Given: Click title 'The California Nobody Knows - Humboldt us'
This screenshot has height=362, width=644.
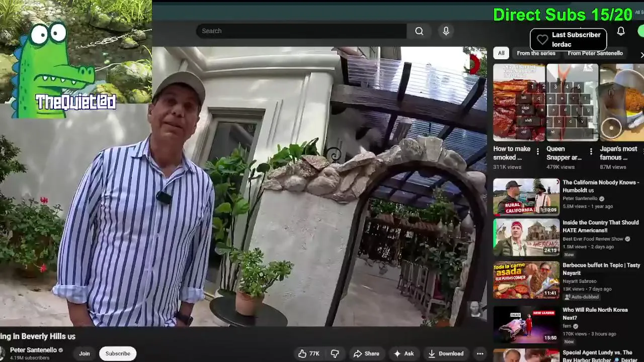Looking at the screenshot, I should tap(601, 186).
